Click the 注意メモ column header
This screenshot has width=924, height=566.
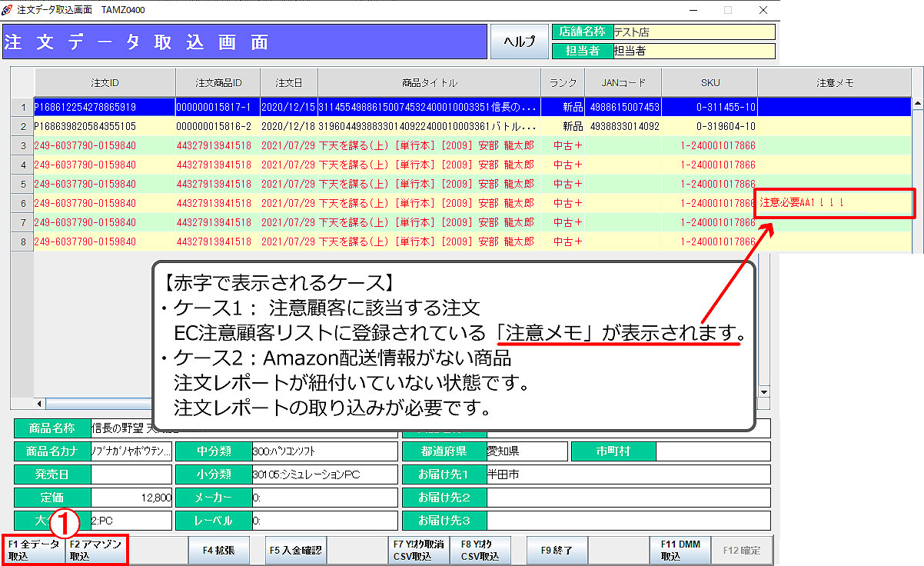(834, 83)
